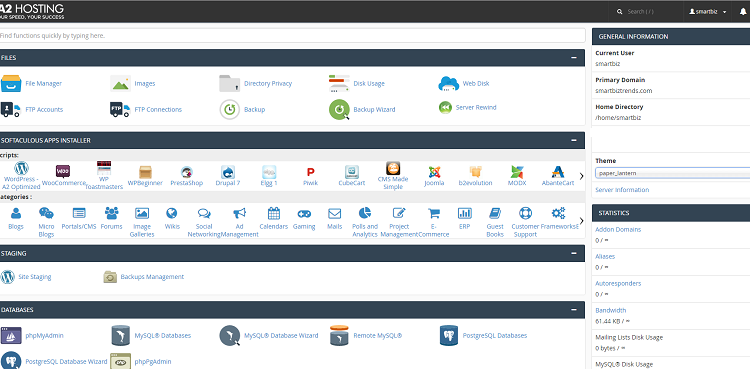Select the WPBeginner script icon
The image size is (750, 369).
click(145, 172)
